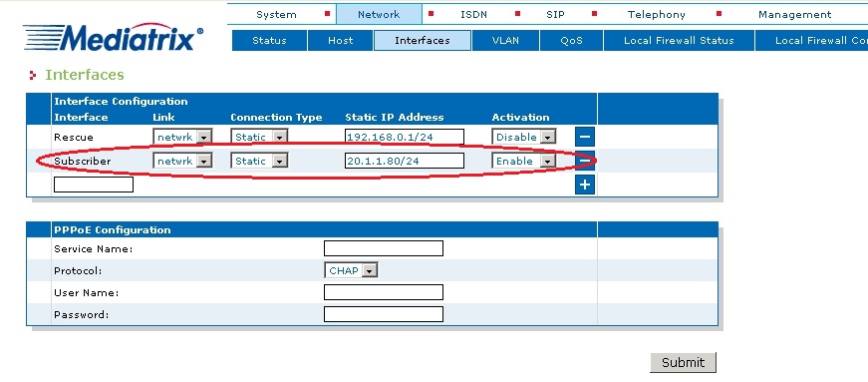868x382 pixels.
Task: Click the Submit button
Action: tap(683, 362)
